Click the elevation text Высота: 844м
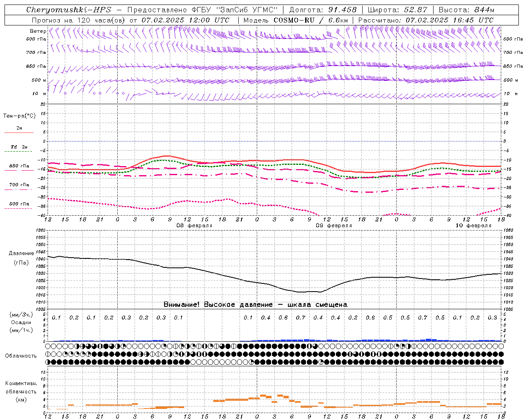Viewport: 525px width, 420px height. (467, 10)
